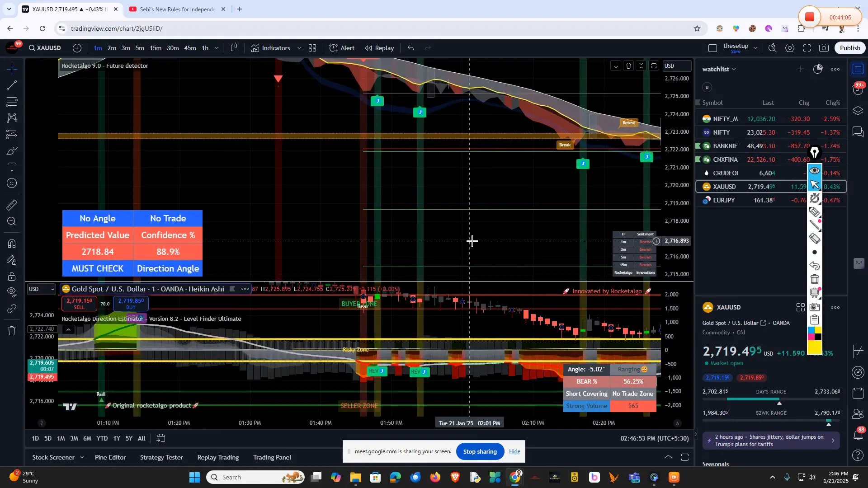The image size is (868, 488).
Task: Pick the eraser in the annotation toolbar
Action: coord(815,239)
